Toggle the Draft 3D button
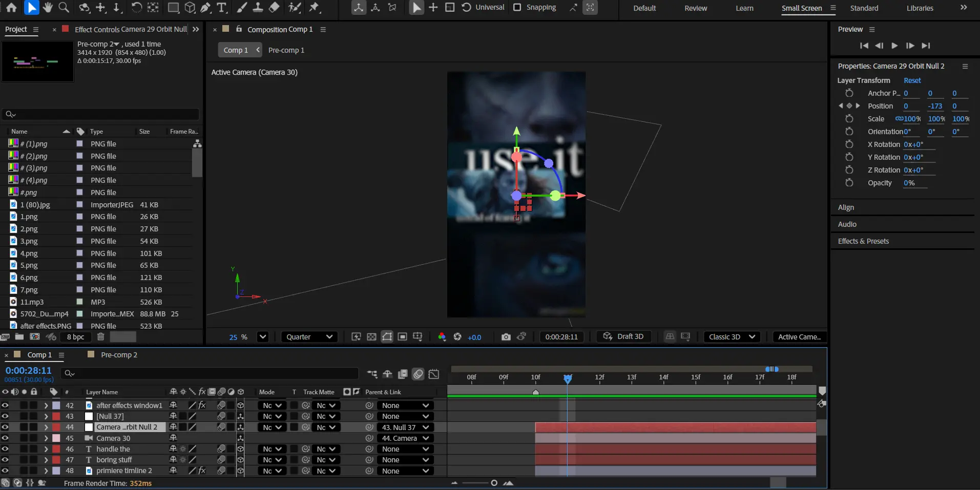This screenshot has height=490, width=980. [x=623, y=336]
